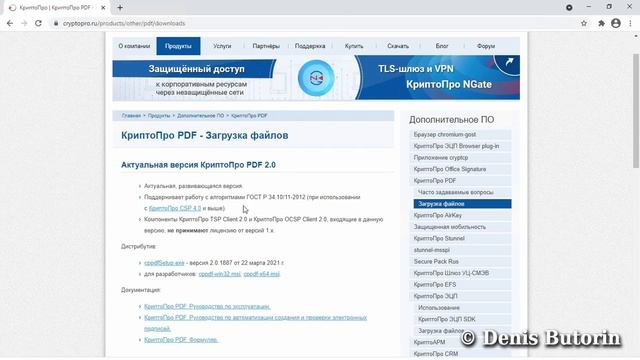
Task: Open stunnel-msspi sidebar item
Action: pyautogui.click(x=460, y=250)
